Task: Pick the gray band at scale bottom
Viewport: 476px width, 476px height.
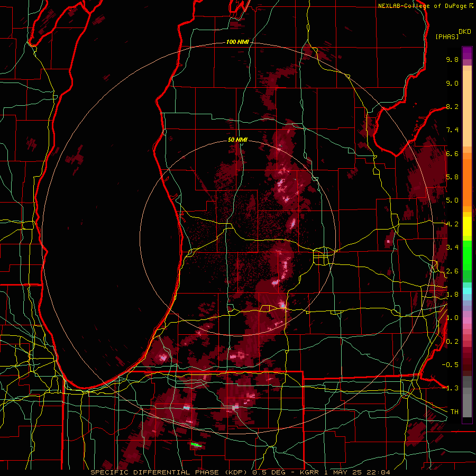Action: [467, 403]
